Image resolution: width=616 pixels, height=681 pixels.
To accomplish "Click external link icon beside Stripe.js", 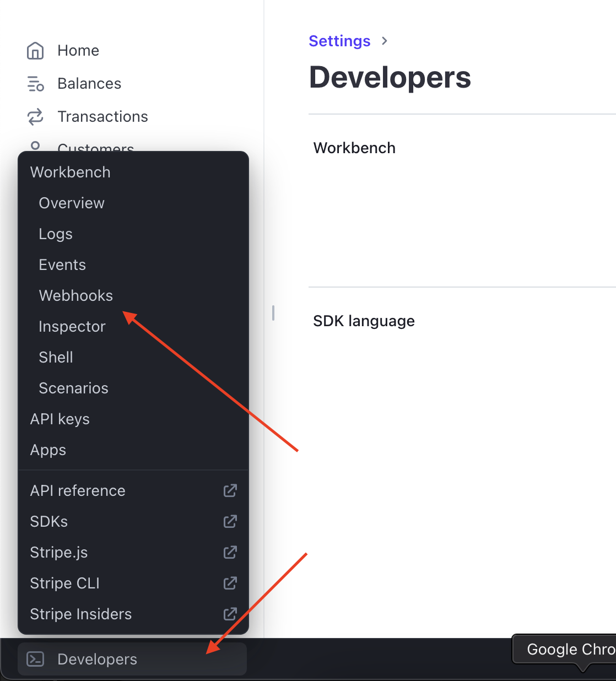I will tap(230, 552).
